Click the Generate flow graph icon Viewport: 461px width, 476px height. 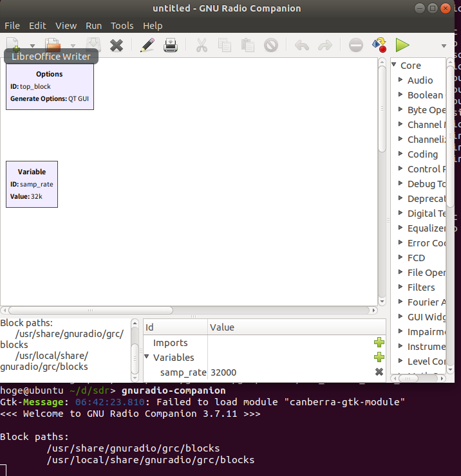coord(379,45)
